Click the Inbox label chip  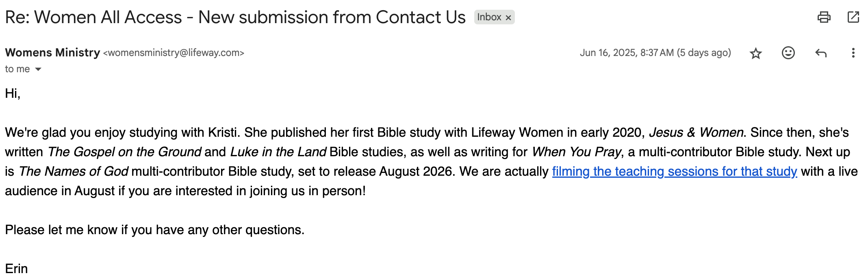pyautogui.click(x=489, y=17)
